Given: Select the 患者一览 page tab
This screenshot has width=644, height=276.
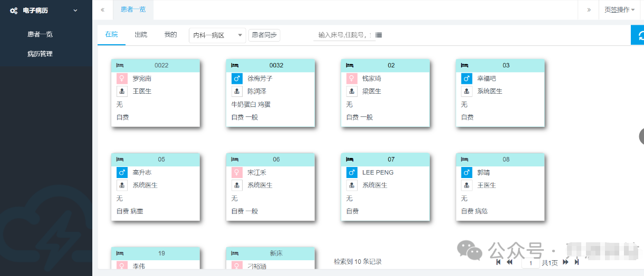Looking at the screenshot, I should [133, 9].
